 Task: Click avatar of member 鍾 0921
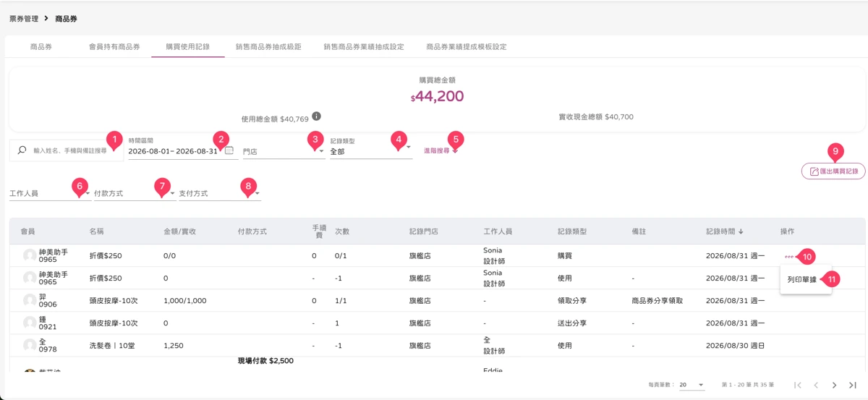[x=30, y=323]
